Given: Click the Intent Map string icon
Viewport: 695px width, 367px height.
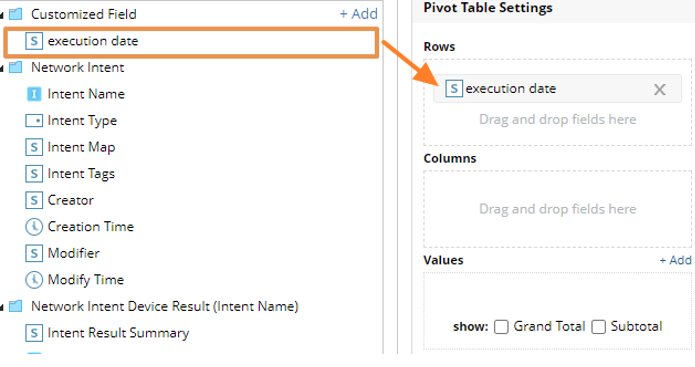Looking at the screenshot, I should coord(34,147).
